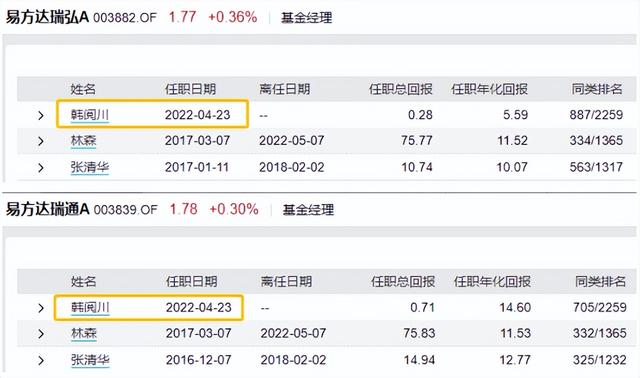Open 林森 manager link in 易方达瑞弘A
This screenshot has height=378, width=640.
click(x=84, y=141)
